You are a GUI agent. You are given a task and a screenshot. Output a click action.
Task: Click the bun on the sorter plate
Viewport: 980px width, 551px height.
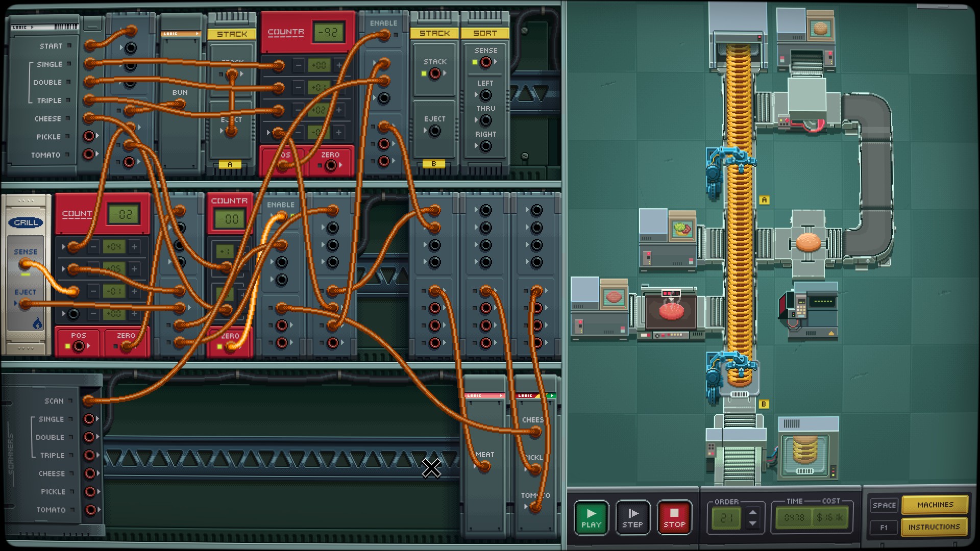(x=808, y=242)
